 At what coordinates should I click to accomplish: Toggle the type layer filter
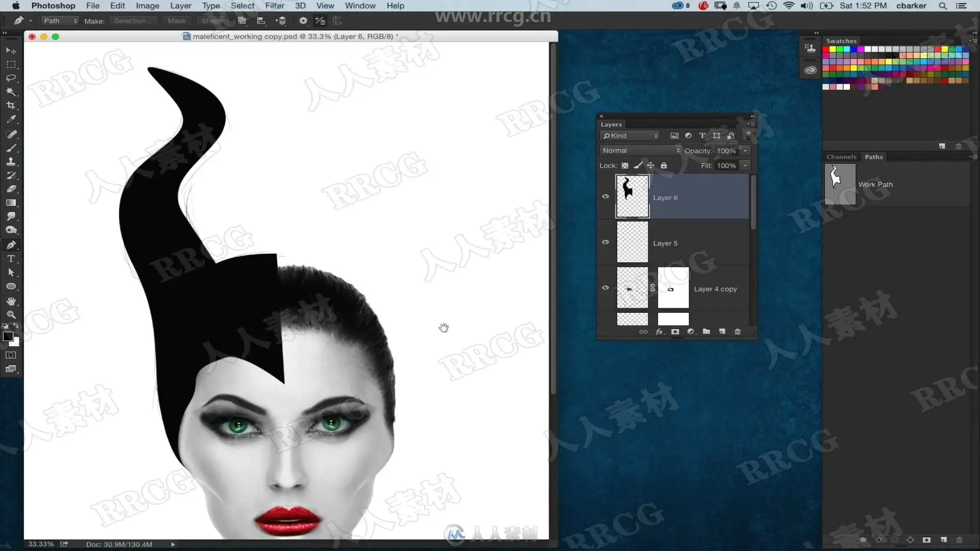coord(702,136)
